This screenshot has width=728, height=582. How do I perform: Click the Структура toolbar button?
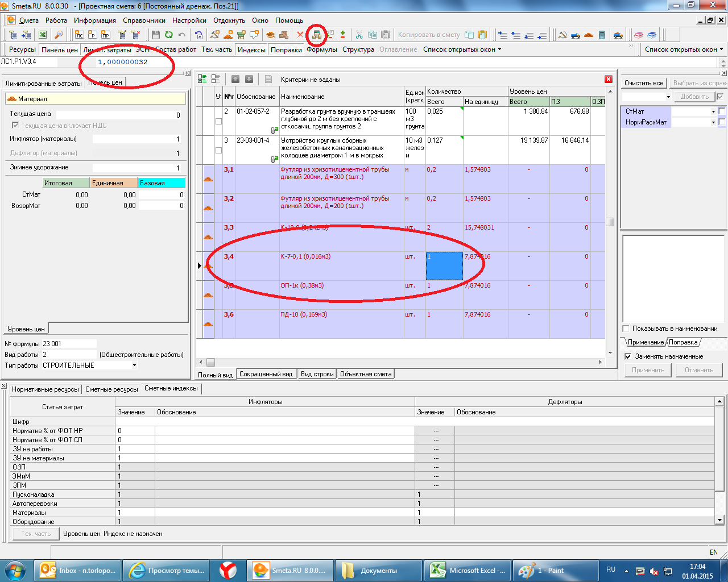358,49
